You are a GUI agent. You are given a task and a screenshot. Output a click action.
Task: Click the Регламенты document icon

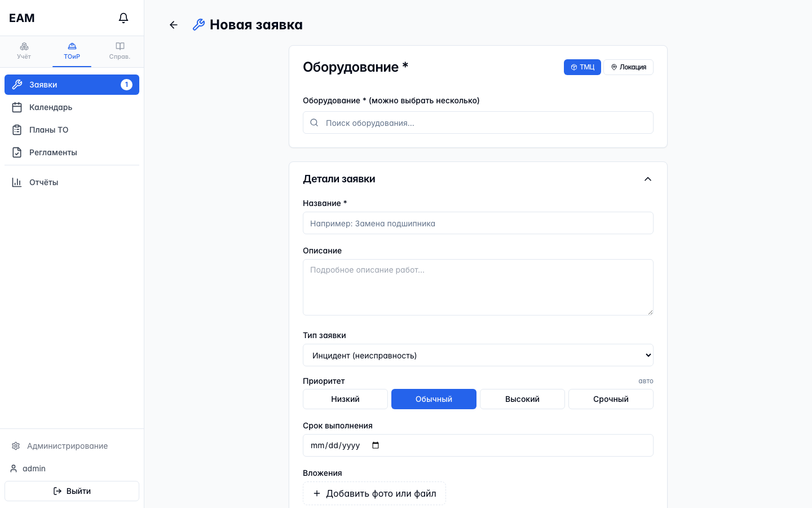17,152
